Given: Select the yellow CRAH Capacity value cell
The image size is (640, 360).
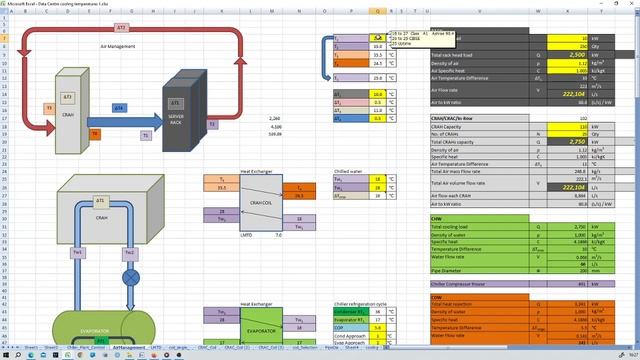Looking at the screenshot, I should (x=567, y=127).
